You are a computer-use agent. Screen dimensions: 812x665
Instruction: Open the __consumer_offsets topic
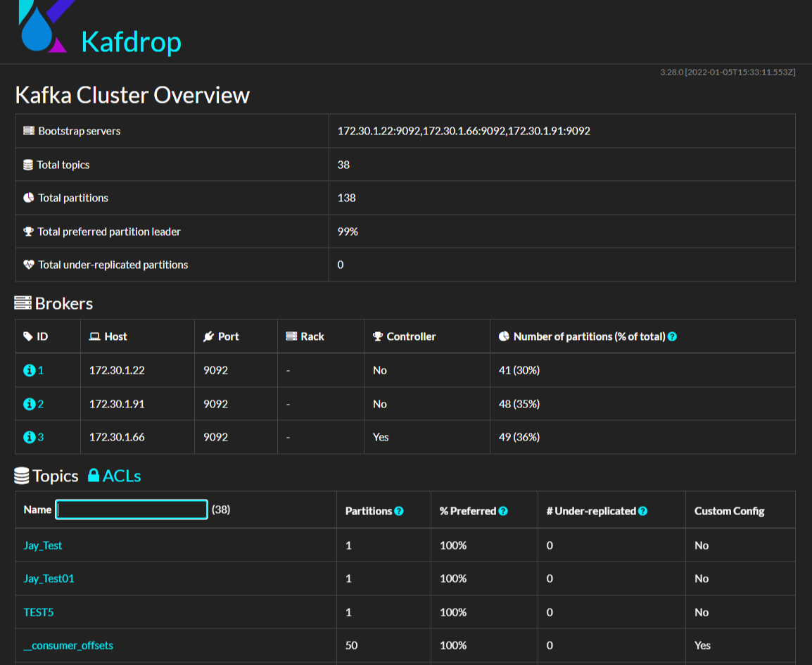68,645
